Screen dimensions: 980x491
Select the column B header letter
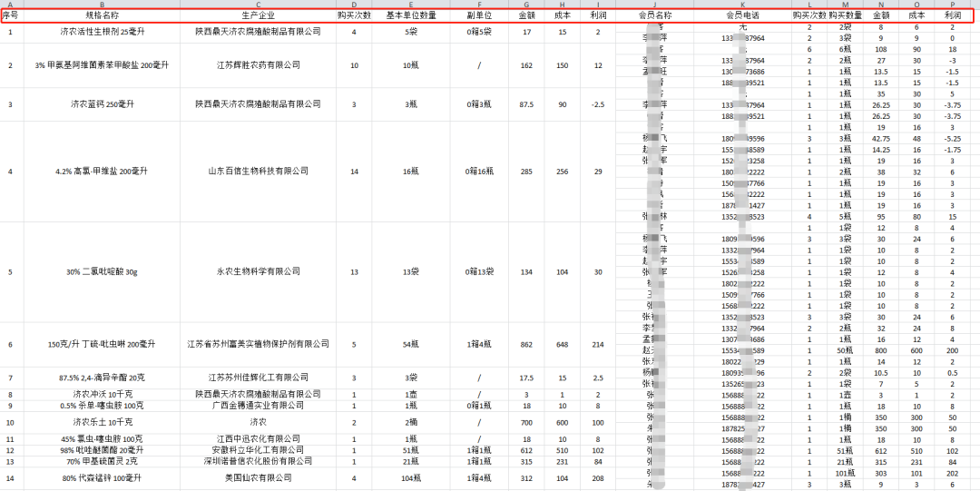pos(102,5)
